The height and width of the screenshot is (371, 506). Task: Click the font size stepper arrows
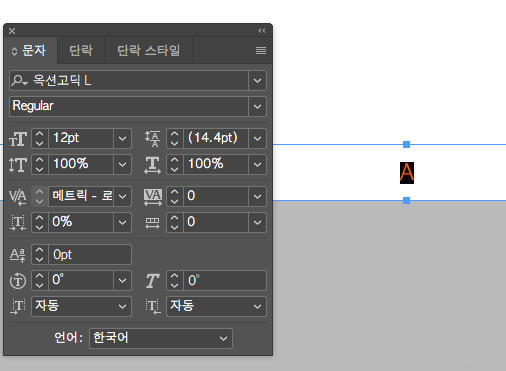click(x=40, y=138)
